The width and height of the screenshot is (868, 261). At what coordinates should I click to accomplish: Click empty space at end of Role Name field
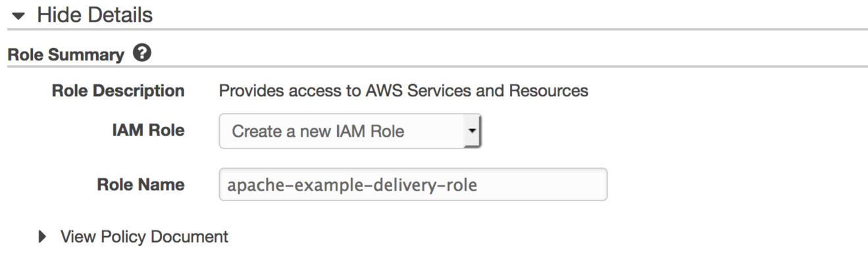(x=543, y=185)
